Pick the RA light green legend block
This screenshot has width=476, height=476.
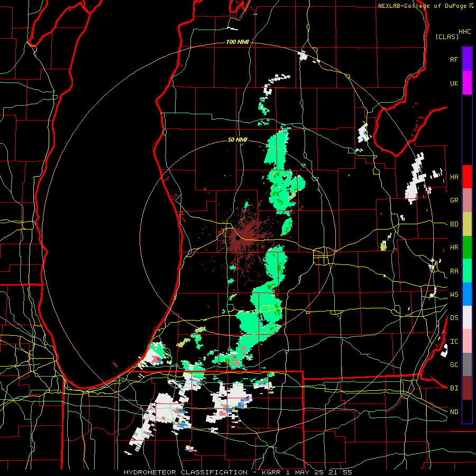click(467, 271)
